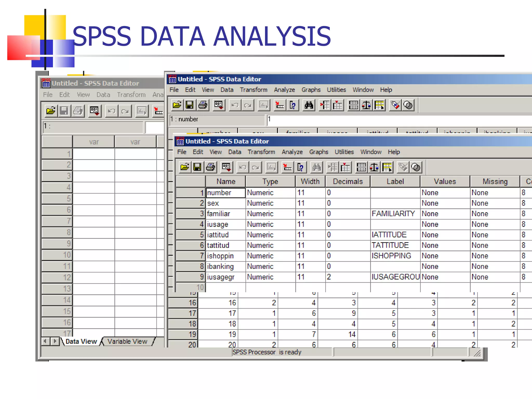Screen dimensions: 532x399
Task: Click Name column header in Variable View
Action: click(x=226, y=181)
